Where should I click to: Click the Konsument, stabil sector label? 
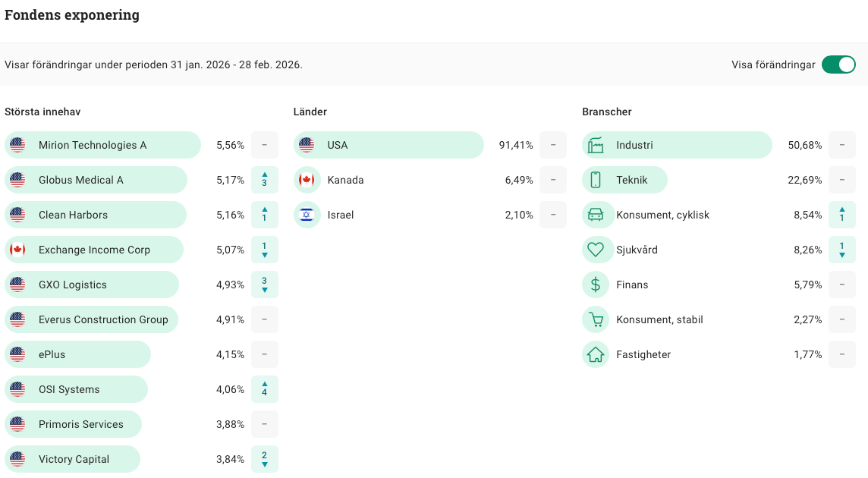click(659, 319)
